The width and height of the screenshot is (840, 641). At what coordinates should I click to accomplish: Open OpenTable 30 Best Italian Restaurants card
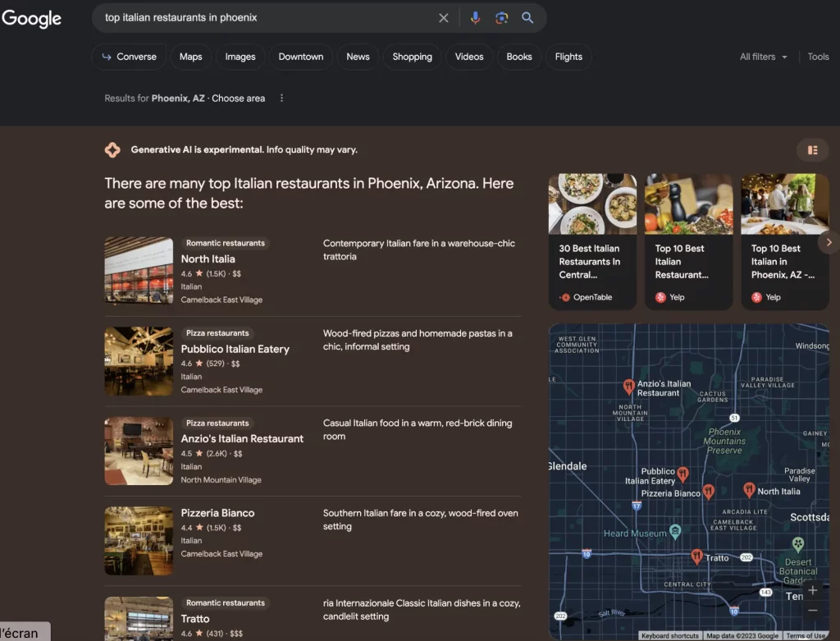pos(592,242)
